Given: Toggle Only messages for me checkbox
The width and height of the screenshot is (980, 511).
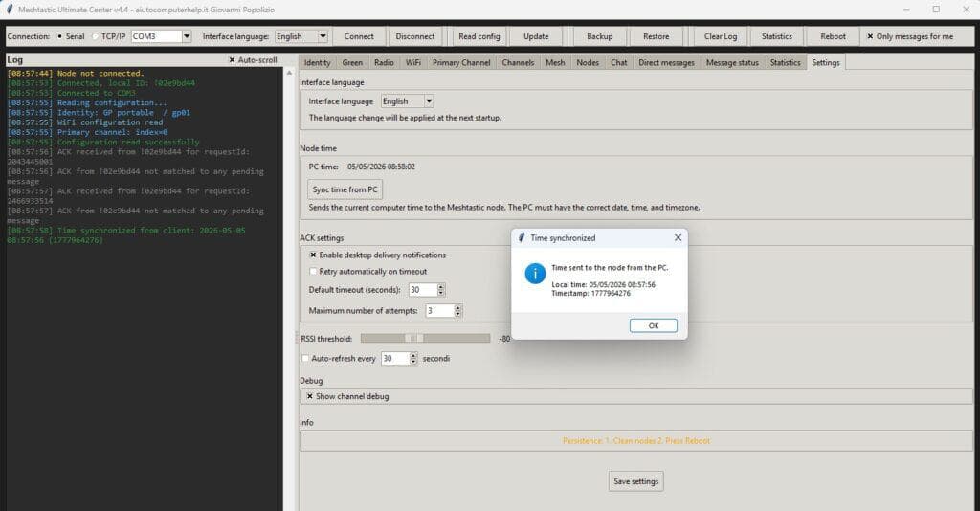Looking at the screenshot, I should click(869, 36).
